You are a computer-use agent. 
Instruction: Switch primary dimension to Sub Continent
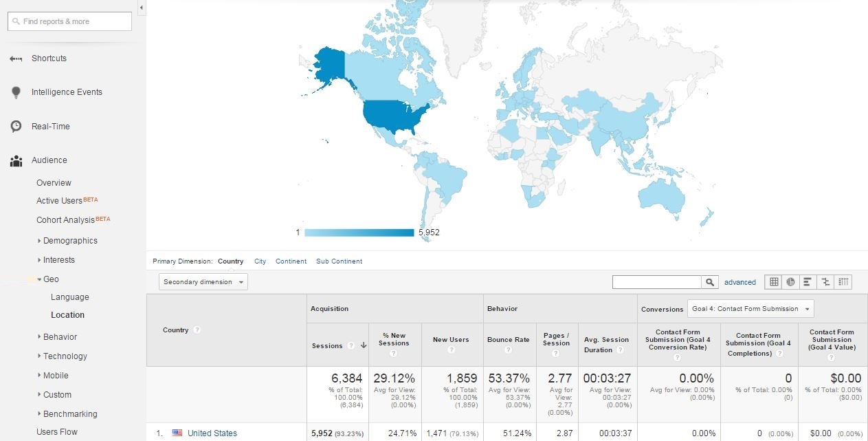pyautogui.click(x=339, y=261)
